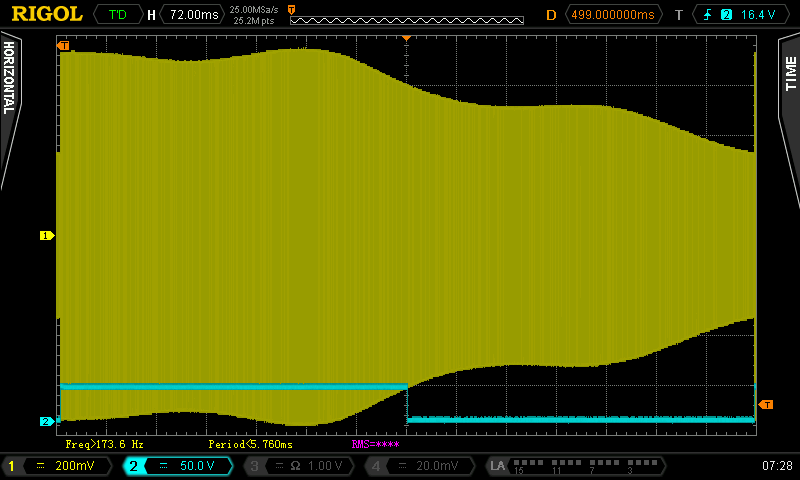
Task: Click the T'D trigger status indicator
Action: pyautogui.click(x=118, y=14)
